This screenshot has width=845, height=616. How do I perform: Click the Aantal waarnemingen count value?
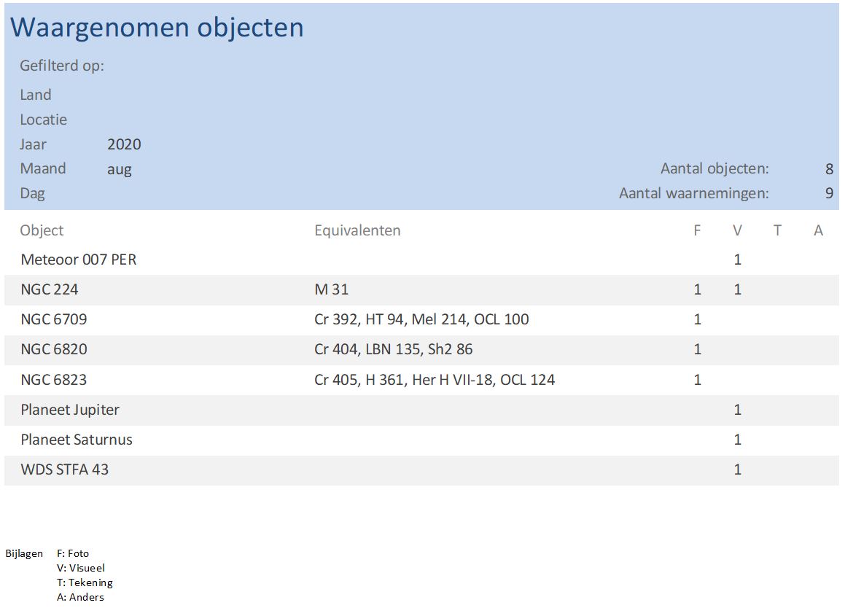tap(829, 194)
